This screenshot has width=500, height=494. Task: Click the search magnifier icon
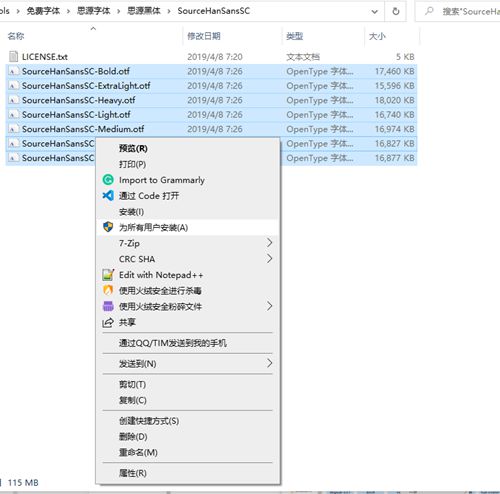[429, 11]
